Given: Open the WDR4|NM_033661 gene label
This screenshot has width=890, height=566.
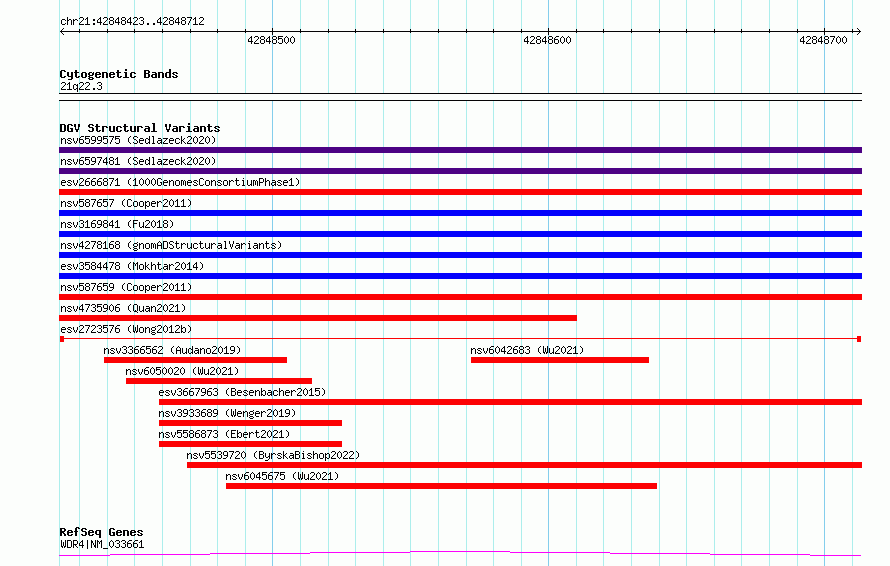Looking at the screenshot, I should point(102,544).
